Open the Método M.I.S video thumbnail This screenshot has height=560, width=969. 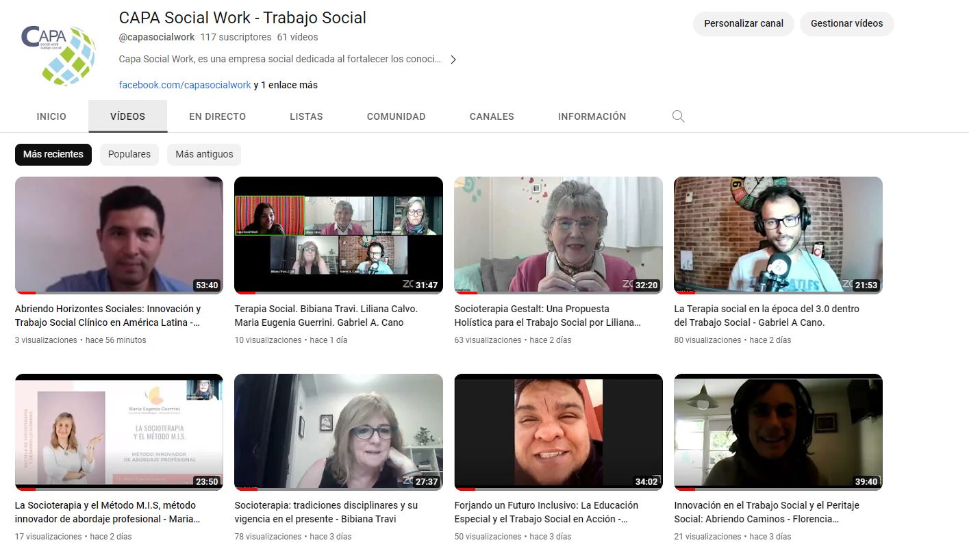tap(119, 432)
